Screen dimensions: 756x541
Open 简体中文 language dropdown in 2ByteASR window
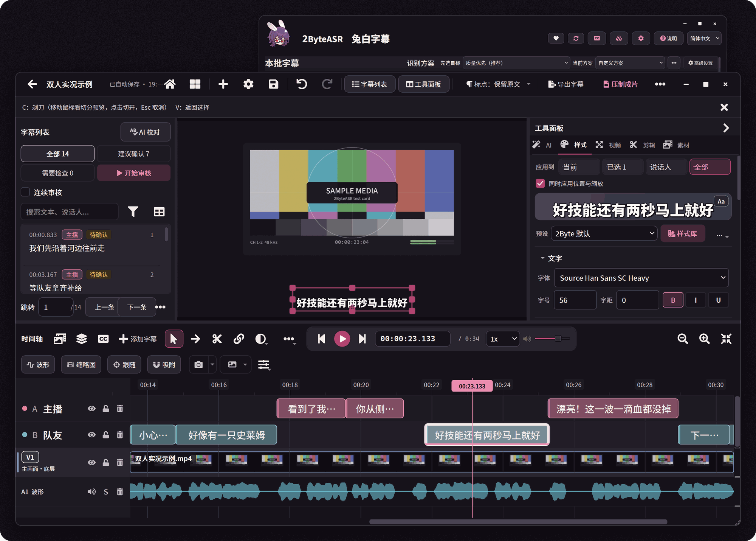click(704, 38)
